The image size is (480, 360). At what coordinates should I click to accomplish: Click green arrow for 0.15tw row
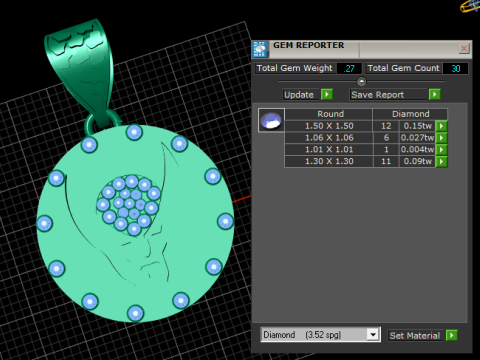click(441, 126)
